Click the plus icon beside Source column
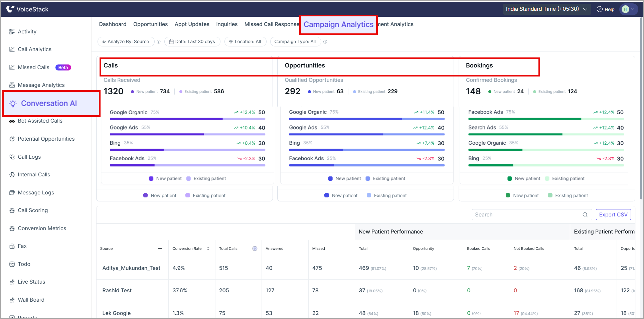Screen dimensions: 644x319 point(160,249)
